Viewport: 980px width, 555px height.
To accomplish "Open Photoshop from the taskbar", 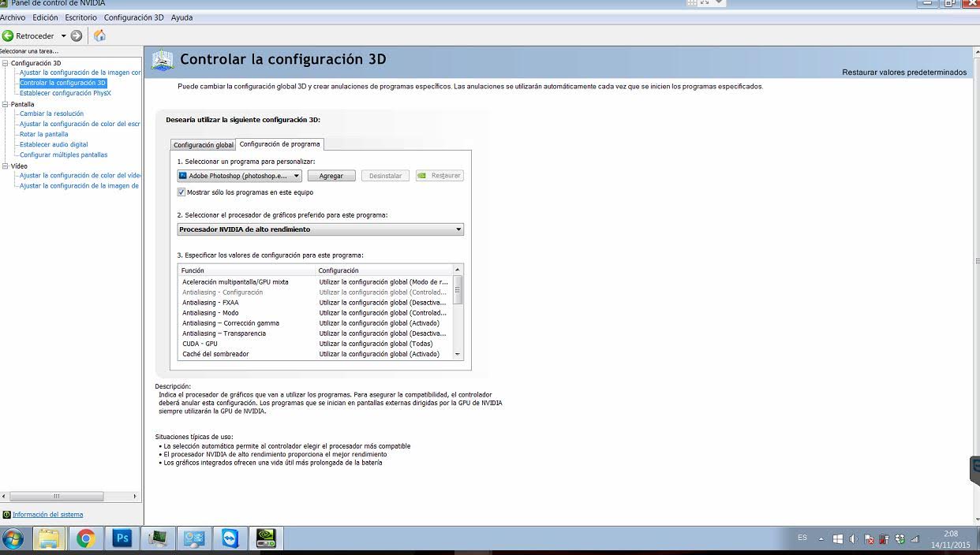I will (122, 538).
